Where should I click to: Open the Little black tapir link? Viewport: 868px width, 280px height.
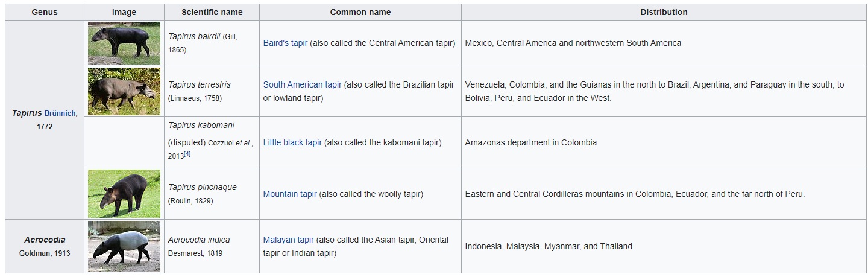(292, 142)
